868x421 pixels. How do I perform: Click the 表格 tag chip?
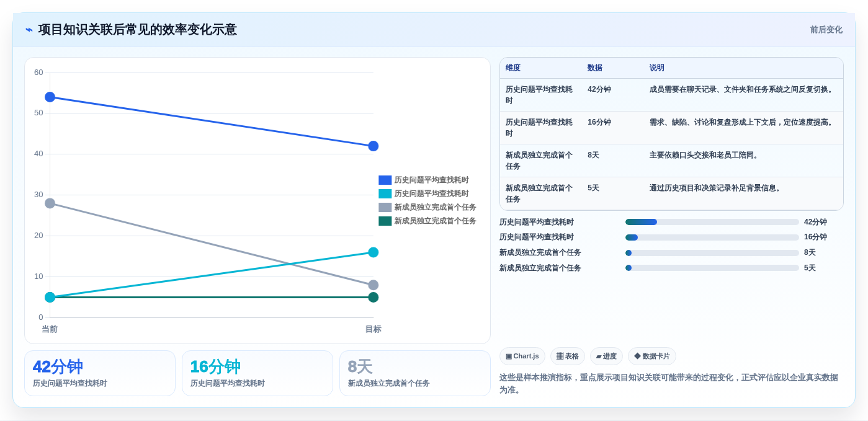(567, 356)
